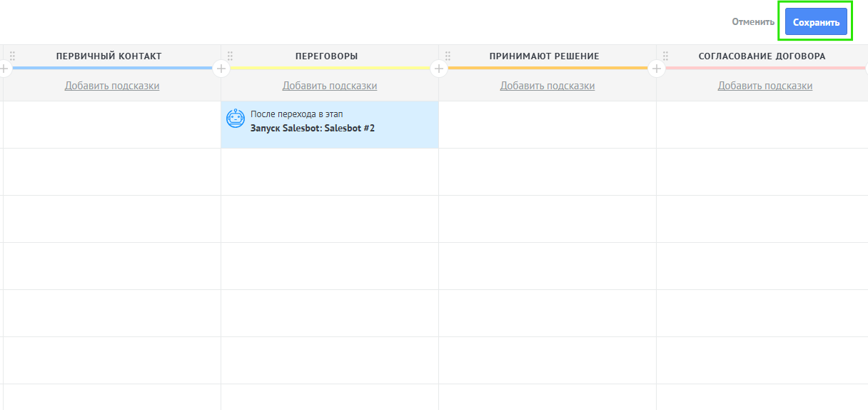Click the Salesbot robot icon in Переговоры column
The height and width of the screenshot is (410, 868).
coord(235,119)
